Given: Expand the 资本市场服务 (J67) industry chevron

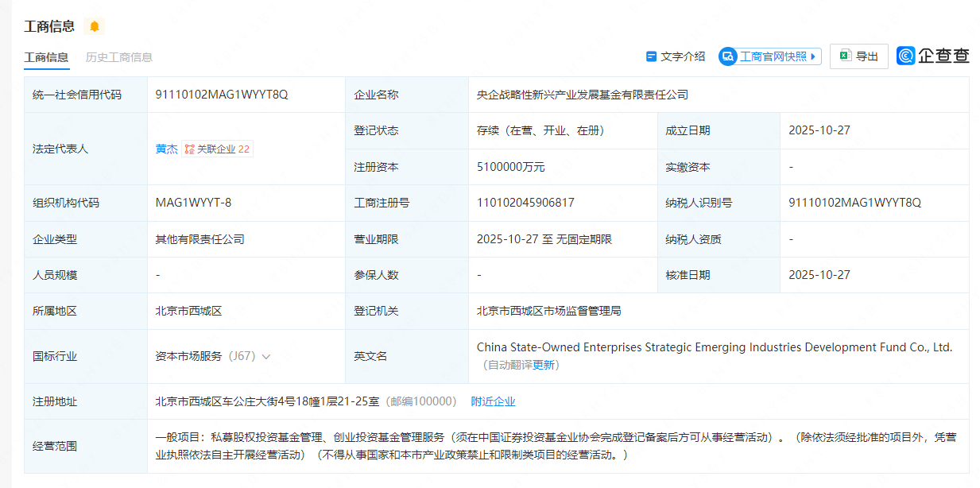Looking at the screenshot, I should (x=266, y=357).
